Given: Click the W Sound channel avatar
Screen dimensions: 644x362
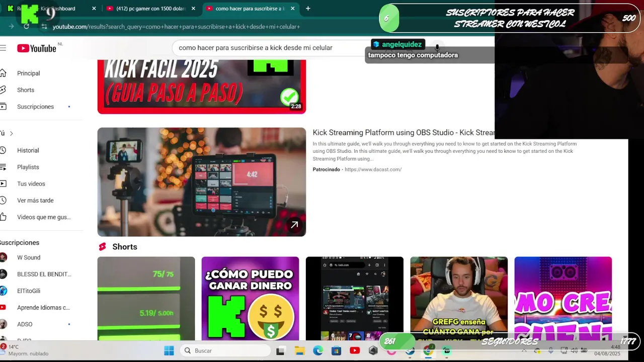Looking at the screenshot, I should 3,257.
